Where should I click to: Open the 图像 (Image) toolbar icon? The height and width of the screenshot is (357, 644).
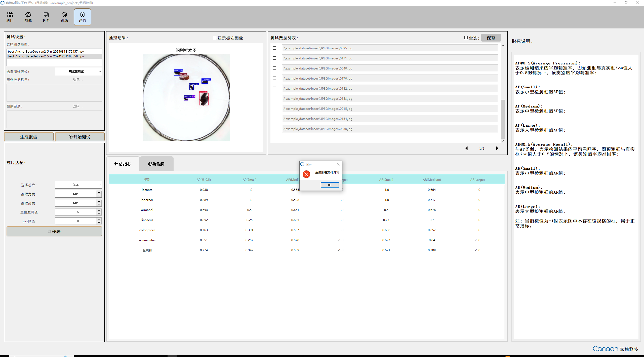(28, 17)
